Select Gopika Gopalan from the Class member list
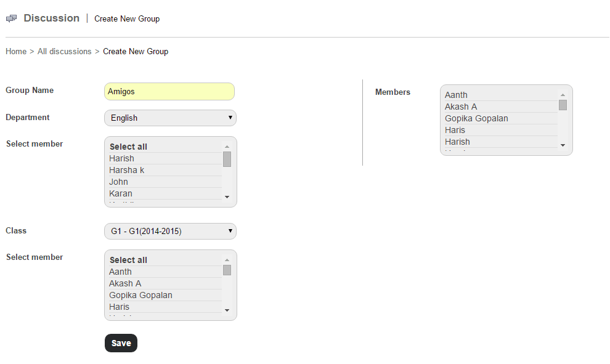The image size is (610, 364). [x=140, y=295]
